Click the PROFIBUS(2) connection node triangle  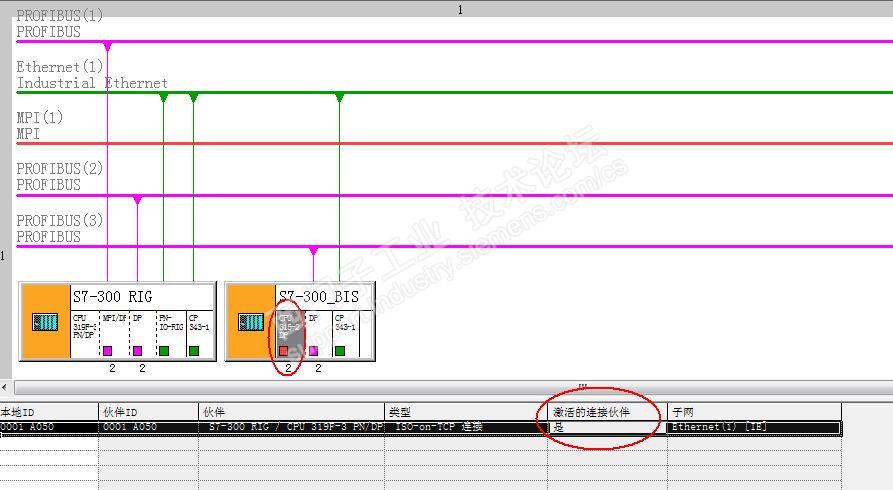(x=137, y=200)
